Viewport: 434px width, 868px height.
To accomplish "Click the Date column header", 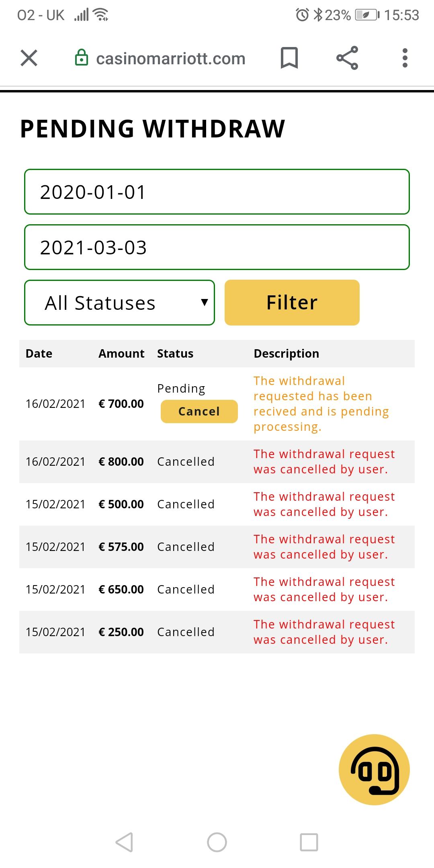I will click(x=39, y=354).
